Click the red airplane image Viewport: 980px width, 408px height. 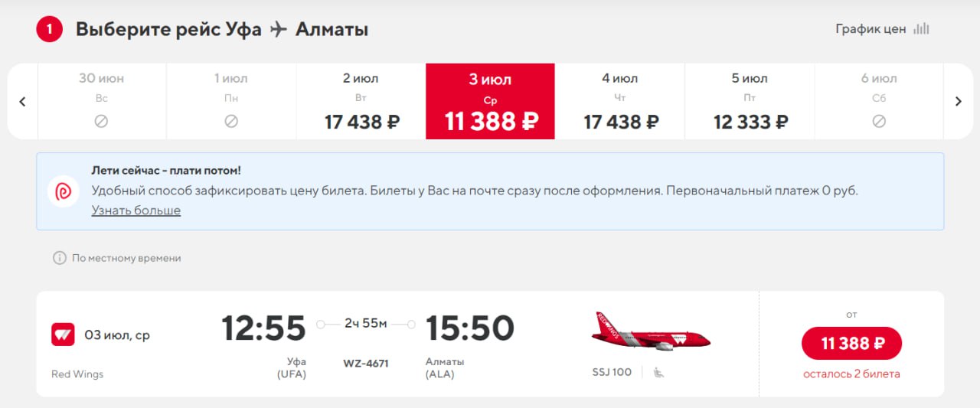pyautogui.click(x=651, y=331)
